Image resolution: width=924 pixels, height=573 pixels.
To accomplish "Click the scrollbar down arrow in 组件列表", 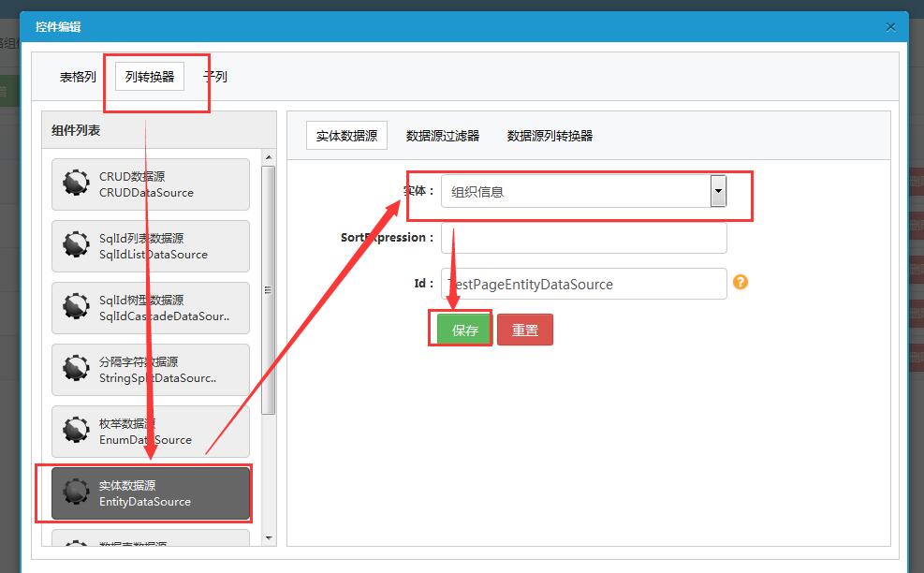I will (269, 538).
